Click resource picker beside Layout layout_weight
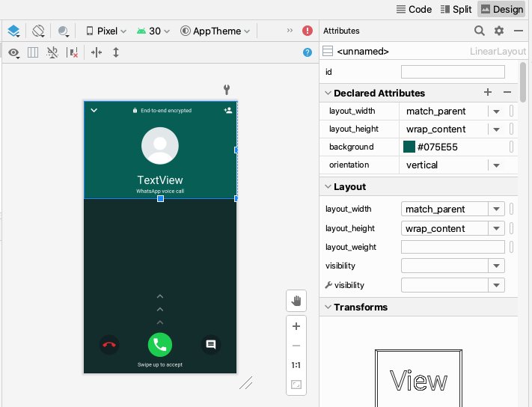 [x=512, y=247]
